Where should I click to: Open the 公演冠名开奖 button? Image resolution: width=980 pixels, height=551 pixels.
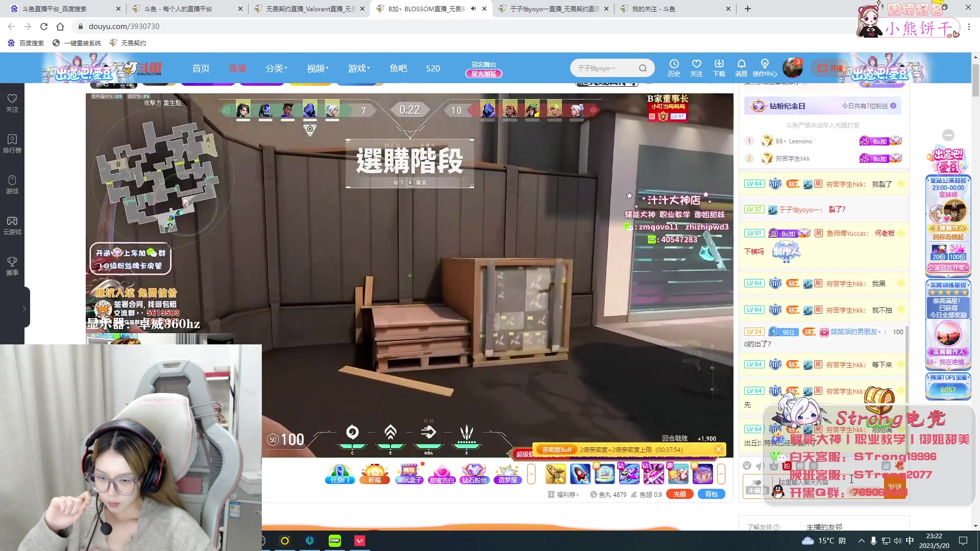[x=948, y=268]
